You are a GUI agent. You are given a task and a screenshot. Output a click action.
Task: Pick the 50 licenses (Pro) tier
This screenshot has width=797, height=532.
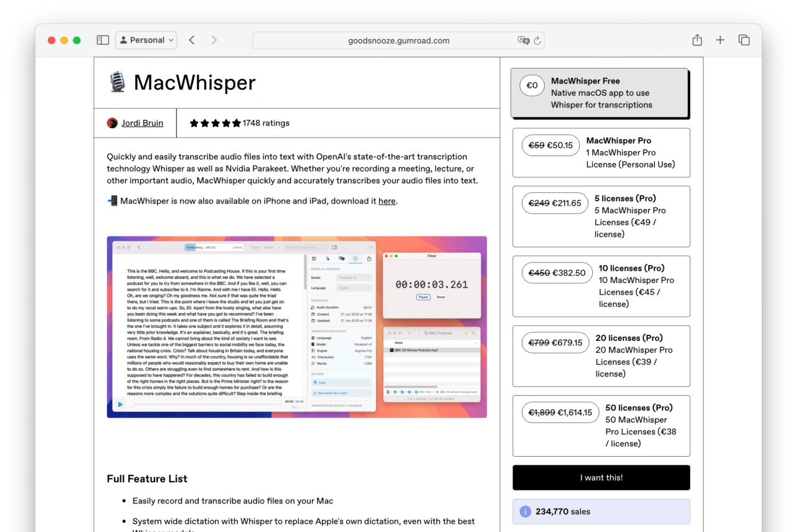point(601,425)
